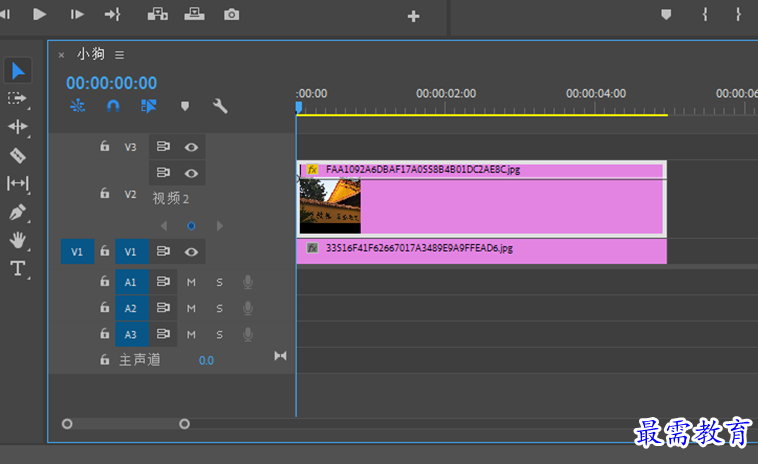Image resolution: width=758 pixels, height=464 pixels.
Task: Toggle lock on track V1
Action: click(104, 251)
